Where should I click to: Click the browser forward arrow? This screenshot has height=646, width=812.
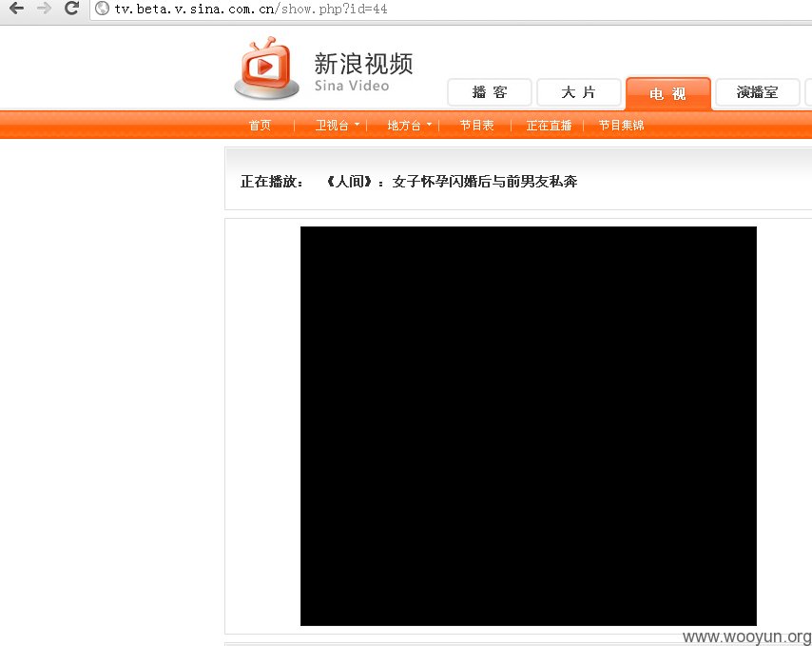click(x=44, y=9)
